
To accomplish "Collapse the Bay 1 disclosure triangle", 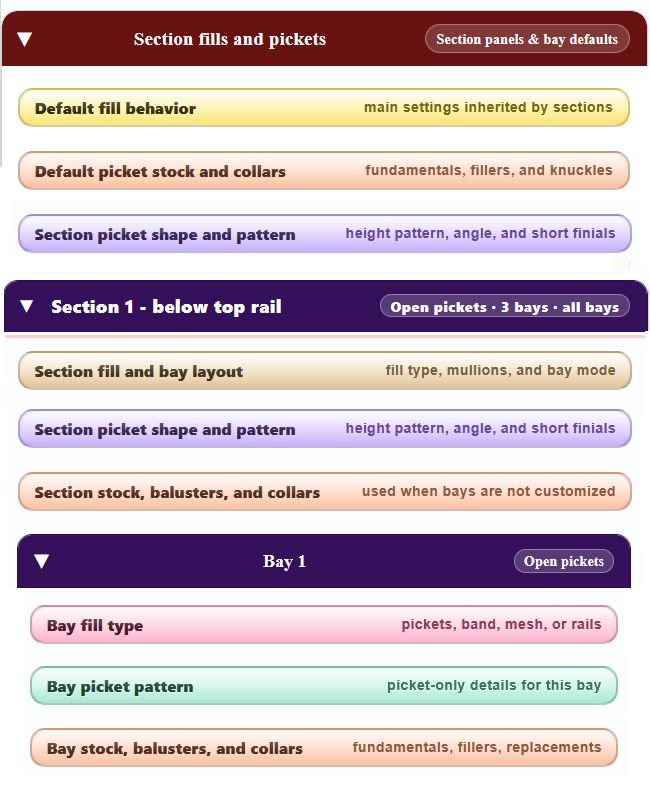I will pos(42,561).
